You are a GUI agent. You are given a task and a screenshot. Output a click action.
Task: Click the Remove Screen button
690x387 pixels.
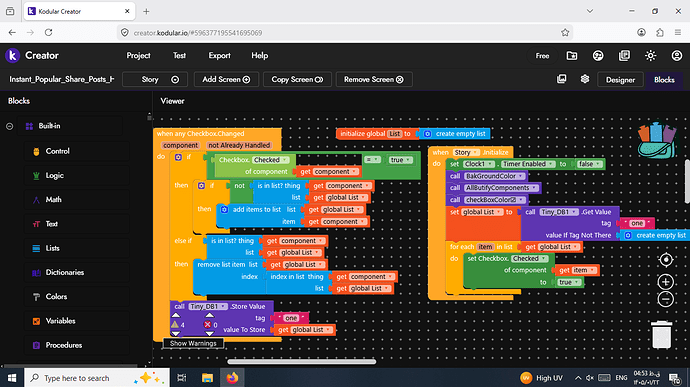(x=374, y=80)
